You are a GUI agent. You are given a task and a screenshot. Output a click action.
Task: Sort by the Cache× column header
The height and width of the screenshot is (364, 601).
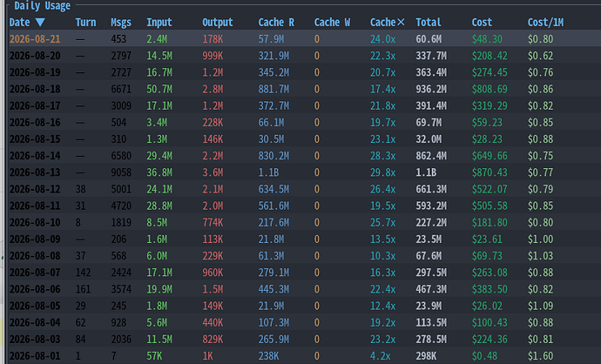pyautogui.click(x=387, y=23)
